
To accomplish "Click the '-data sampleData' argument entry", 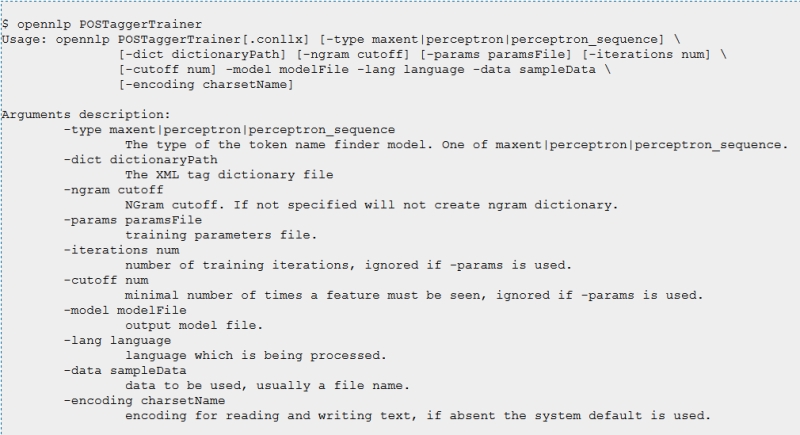I will (x=125, y=370).
